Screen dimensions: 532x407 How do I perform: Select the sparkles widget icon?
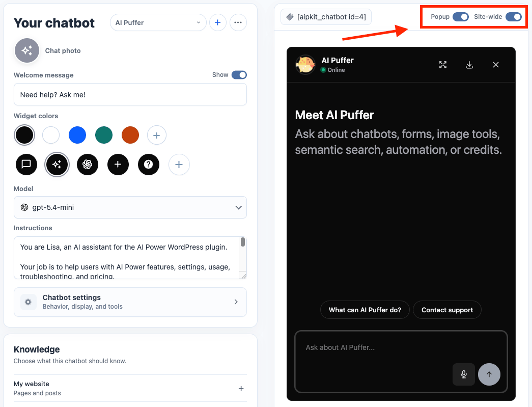tap(57, 165)
